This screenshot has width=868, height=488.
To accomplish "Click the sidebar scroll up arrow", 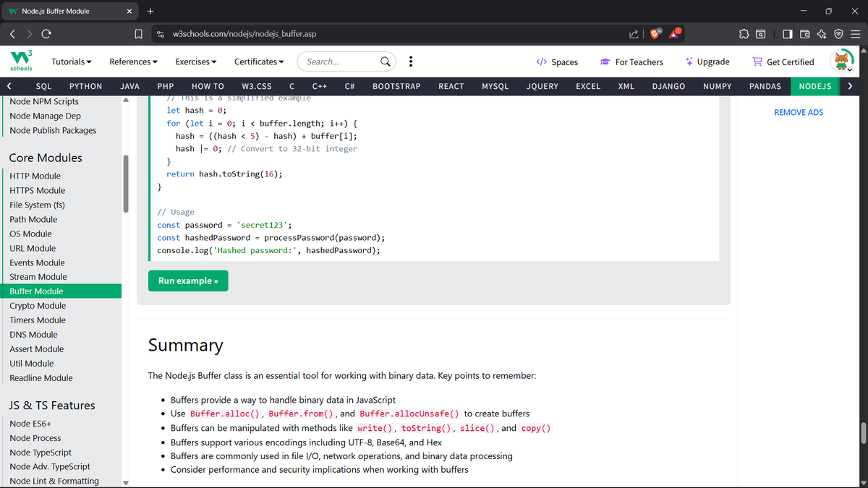I will tap(125, 100).
